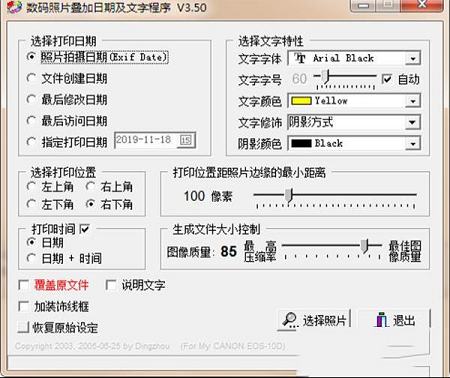Click the 文字字号 font size slider thumb

coord(326,76)
